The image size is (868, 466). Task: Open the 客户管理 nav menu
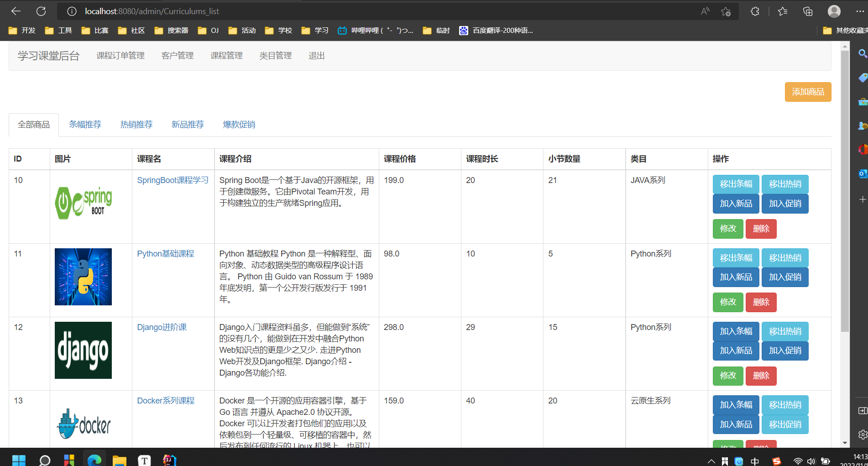(x=178, y=56)
